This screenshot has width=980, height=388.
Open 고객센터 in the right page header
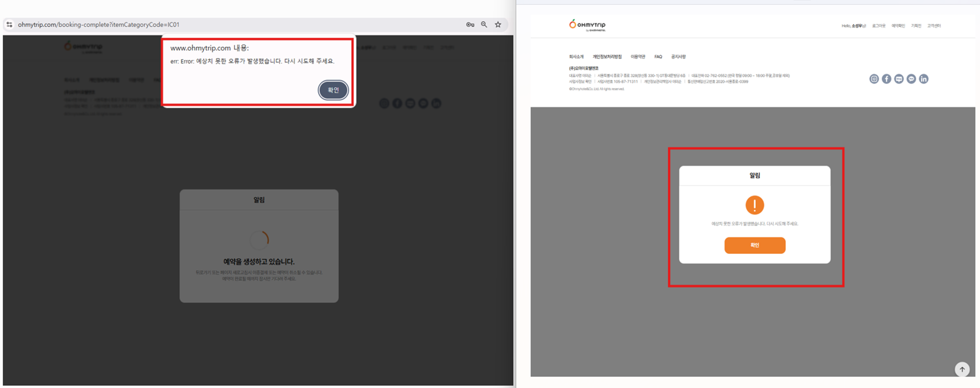(x=934, y=26)
